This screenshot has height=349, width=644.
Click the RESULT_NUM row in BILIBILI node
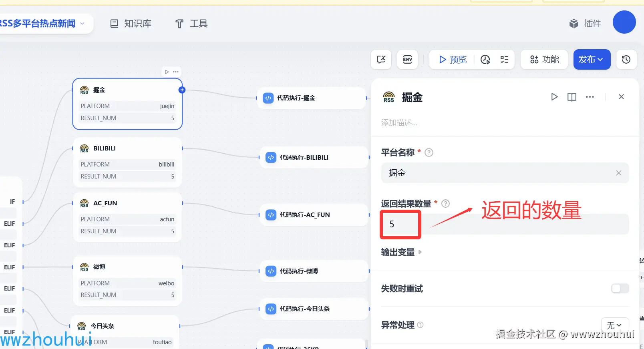pyautogui.click(x=127, y=177)
